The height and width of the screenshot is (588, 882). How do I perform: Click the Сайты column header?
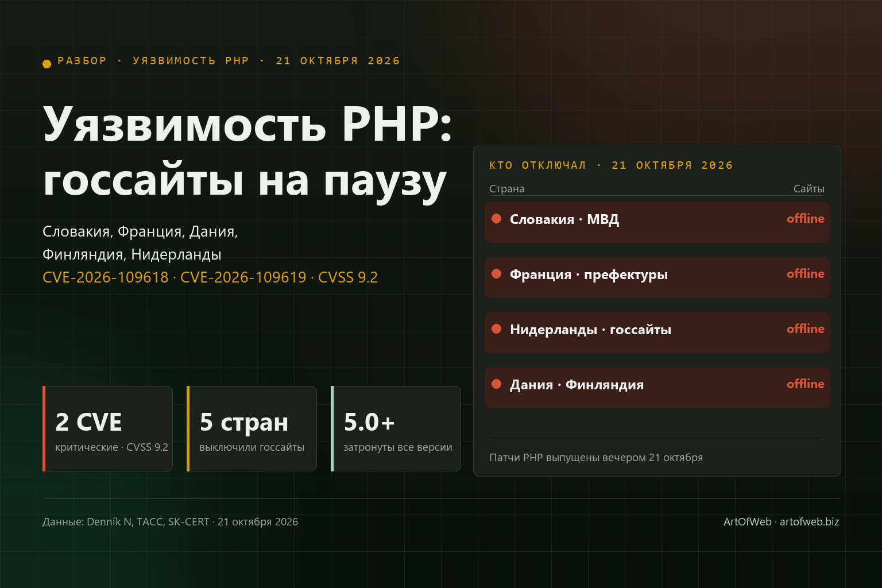(809, 189)
